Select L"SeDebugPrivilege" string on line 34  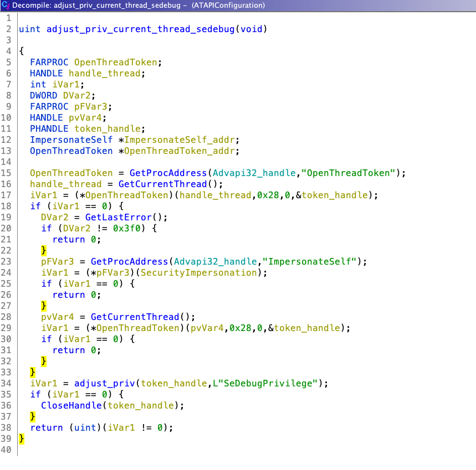[x=265, y=383]
